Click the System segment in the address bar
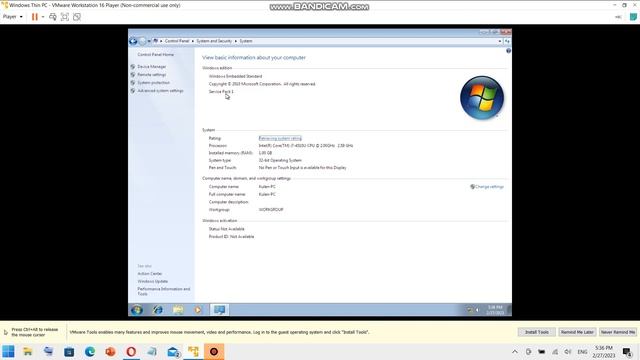This screenshot has width=640, height=360. (246, 41)
